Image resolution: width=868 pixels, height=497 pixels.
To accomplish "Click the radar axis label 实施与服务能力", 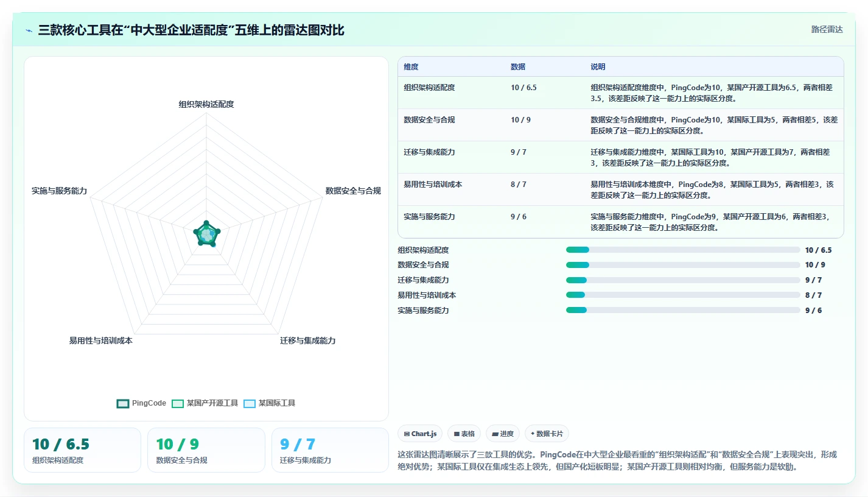I will (x=59, y=191).
